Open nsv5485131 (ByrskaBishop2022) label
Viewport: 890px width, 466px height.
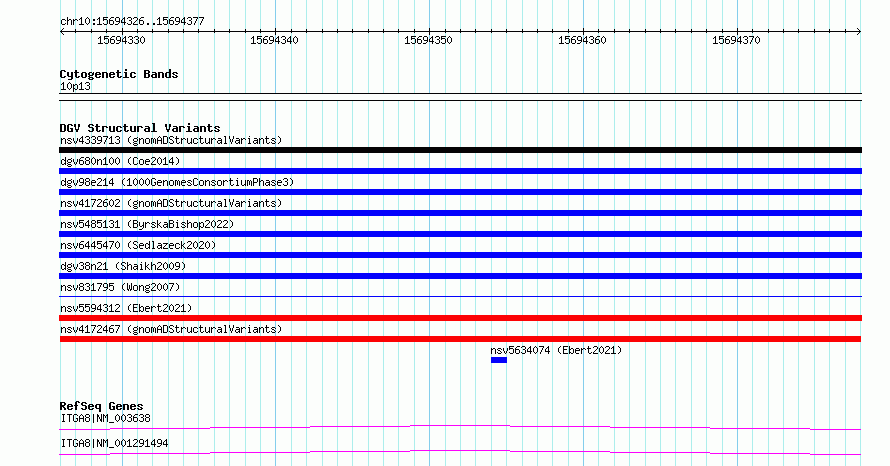pyautogui.click(x=147, y=224)
